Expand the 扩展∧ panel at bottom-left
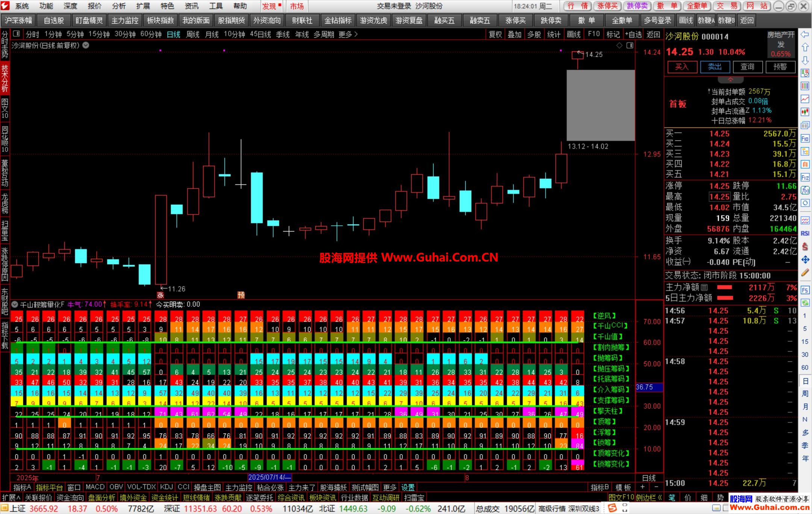 click(x=11, y=497)
